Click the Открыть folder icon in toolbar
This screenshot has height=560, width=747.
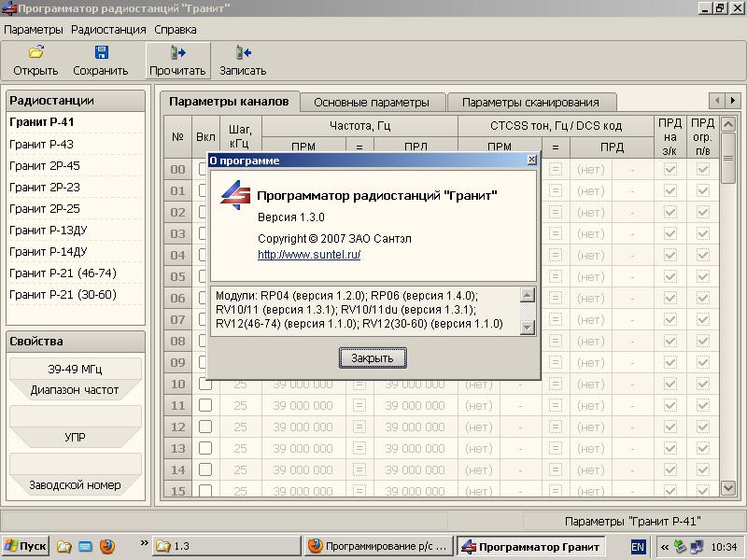pyautogui.click(x=35, y=52)
